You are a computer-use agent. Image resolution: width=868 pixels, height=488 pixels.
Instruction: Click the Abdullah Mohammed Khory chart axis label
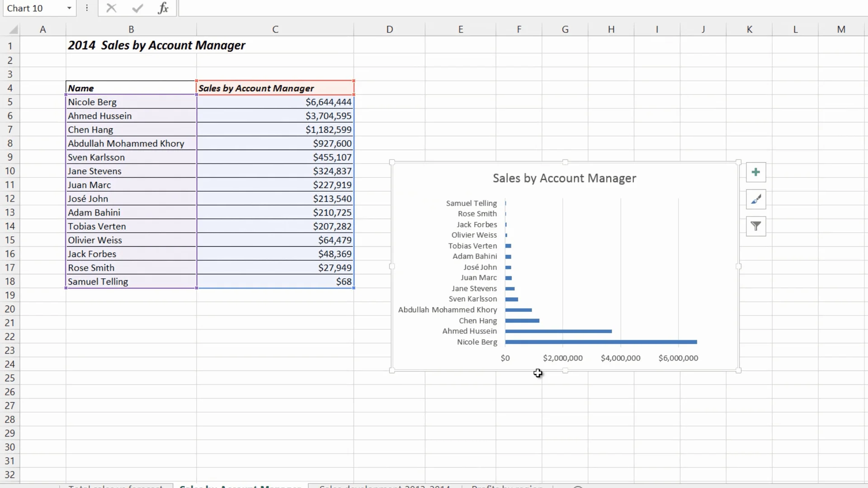pos(448,310)
